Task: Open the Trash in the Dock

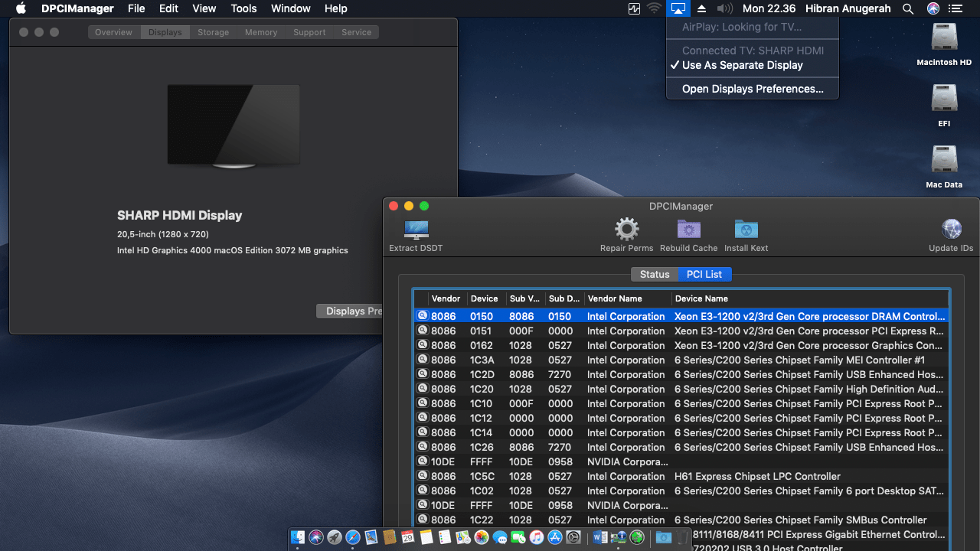Action: [x=682, y=538]
